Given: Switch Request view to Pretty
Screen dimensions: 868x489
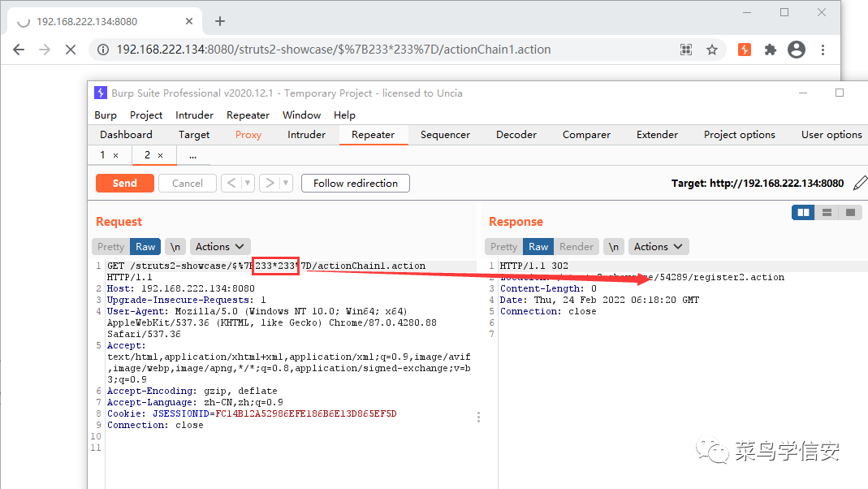Looking at the screenshot, I should [110, 246].
